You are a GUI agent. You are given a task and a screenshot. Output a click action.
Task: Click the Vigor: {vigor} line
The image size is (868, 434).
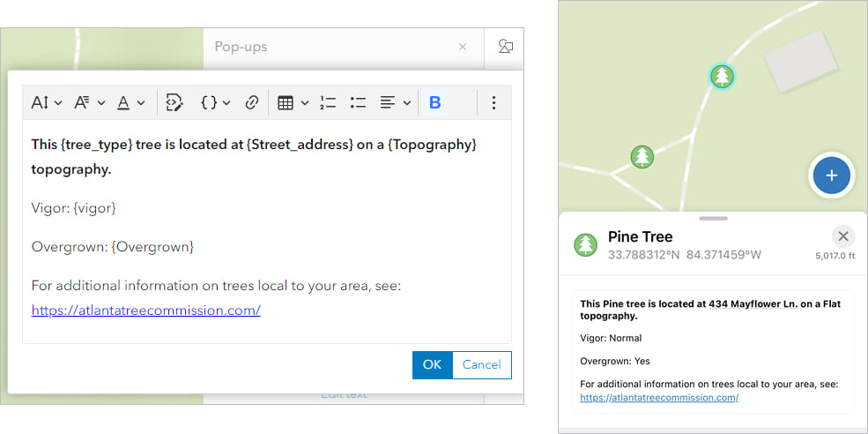tap(74, 208)
